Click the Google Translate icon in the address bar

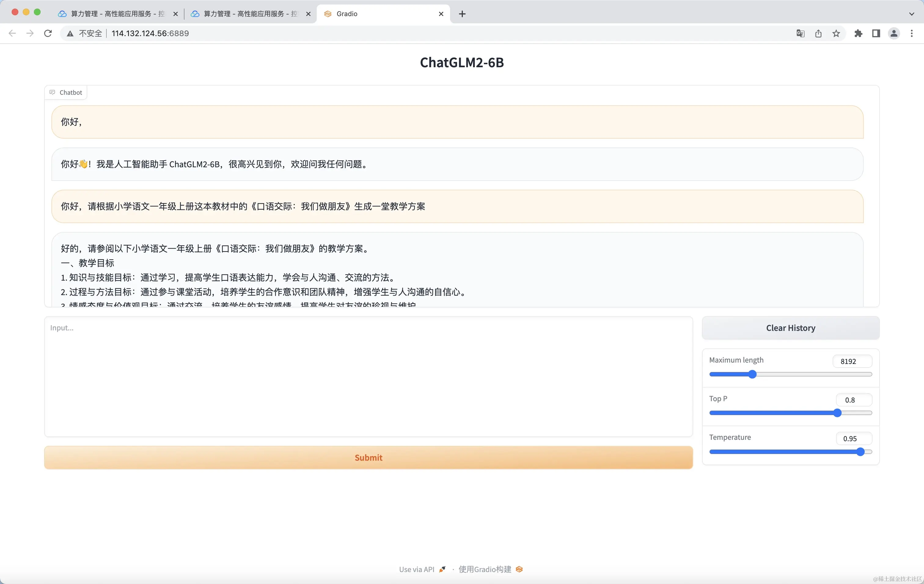800,33
